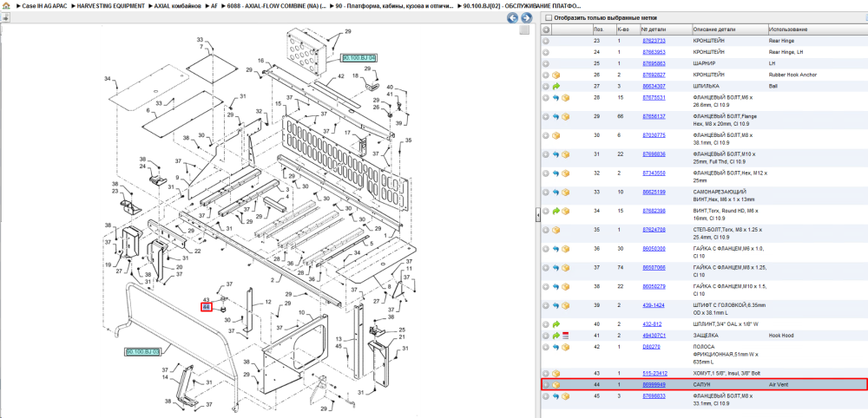This screenshot has width=868, height=418.
Task: Select callout 44 on the diagram
Action: 207,307
